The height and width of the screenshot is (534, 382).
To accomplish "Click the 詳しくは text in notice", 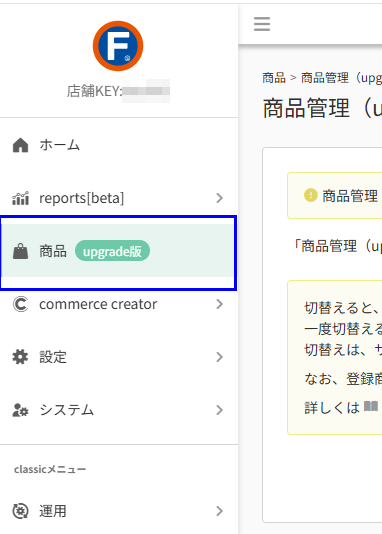I will tap(332, 408).
